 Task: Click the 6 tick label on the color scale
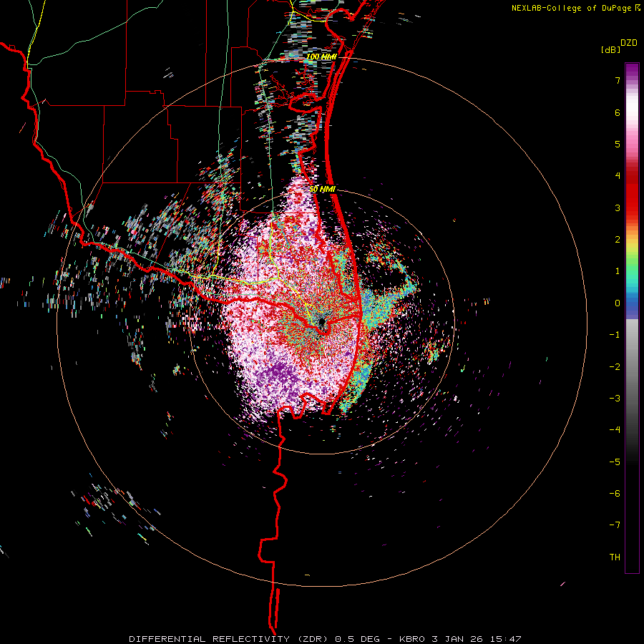tap(618, 112)
